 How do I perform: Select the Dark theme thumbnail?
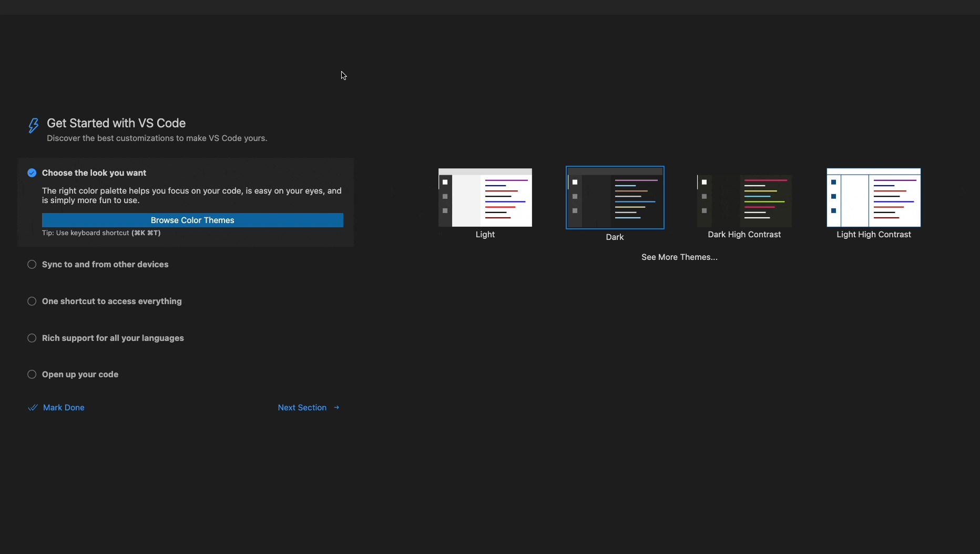click(615, 198)
